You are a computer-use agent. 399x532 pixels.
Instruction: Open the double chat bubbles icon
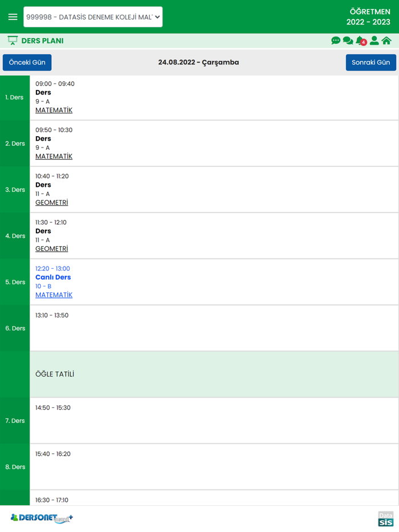point(348,40)
